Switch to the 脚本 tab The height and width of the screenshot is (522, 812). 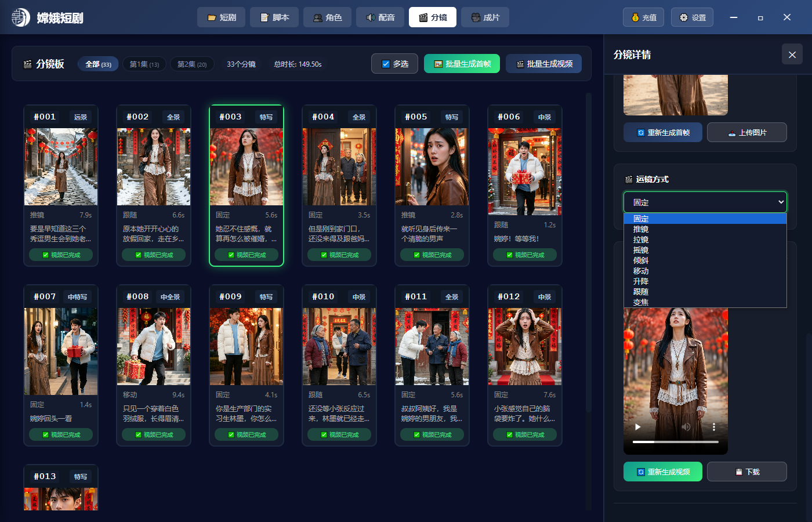[x=274, y=17]
